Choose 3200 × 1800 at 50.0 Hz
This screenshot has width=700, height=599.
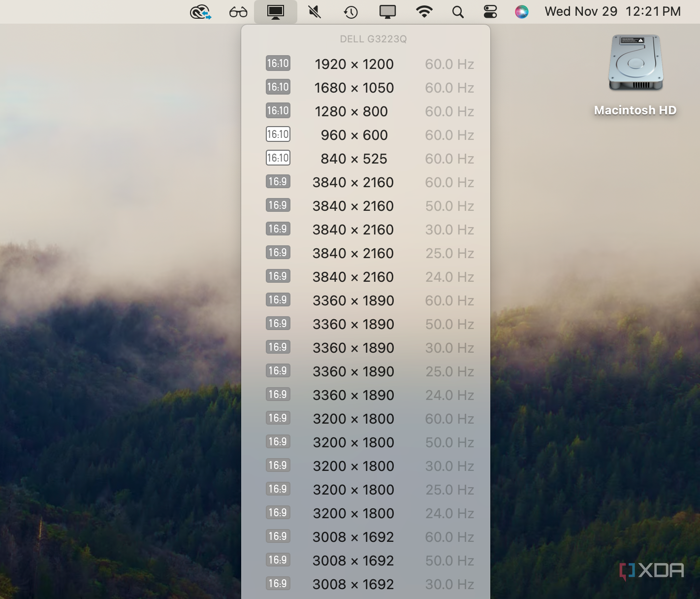pos(366,442)
